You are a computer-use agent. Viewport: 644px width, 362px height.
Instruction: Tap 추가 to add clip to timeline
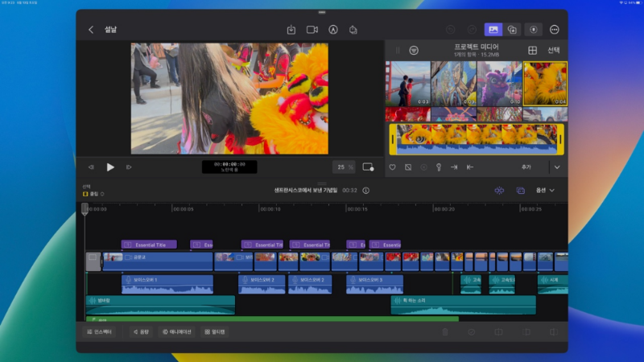(x=526, y=167)
